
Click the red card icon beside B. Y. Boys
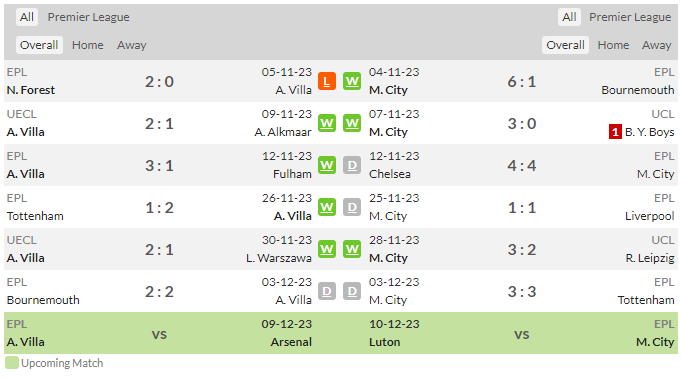tap(615, 132)
